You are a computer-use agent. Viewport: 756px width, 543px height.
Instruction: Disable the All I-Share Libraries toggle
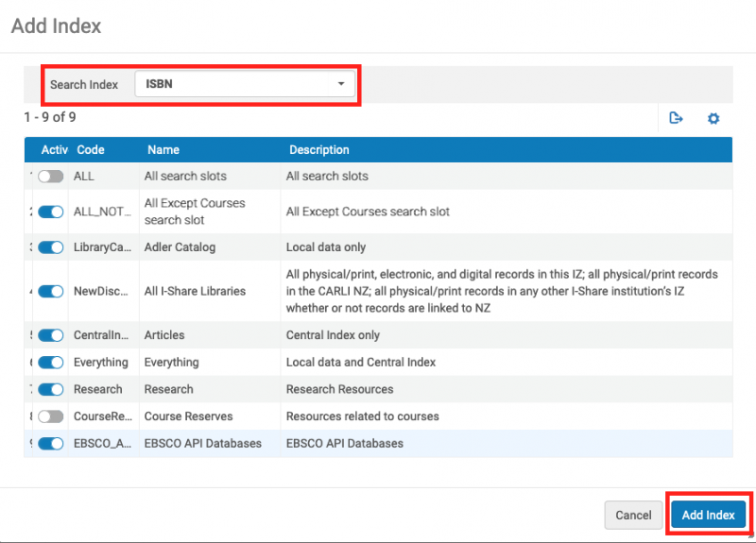51,292
